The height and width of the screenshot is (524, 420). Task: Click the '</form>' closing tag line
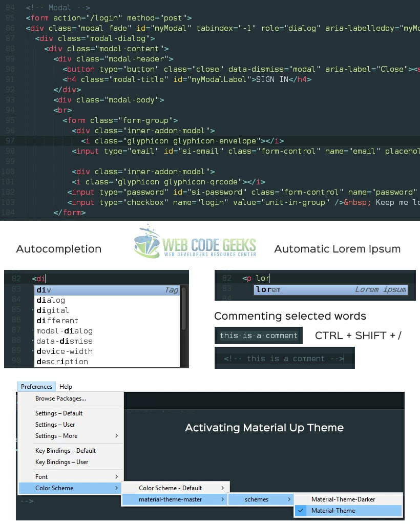[x=70, y=213]
